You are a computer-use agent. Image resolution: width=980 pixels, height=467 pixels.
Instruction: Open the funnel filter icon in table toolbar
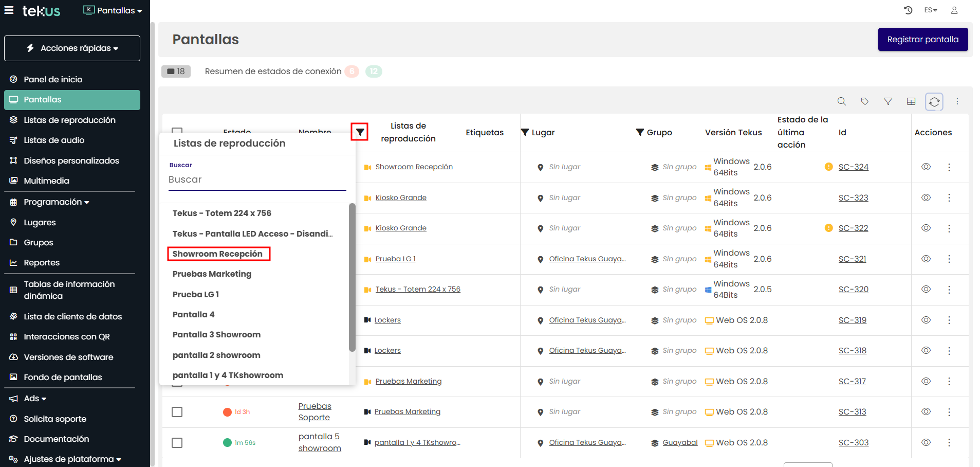[887, 101]
